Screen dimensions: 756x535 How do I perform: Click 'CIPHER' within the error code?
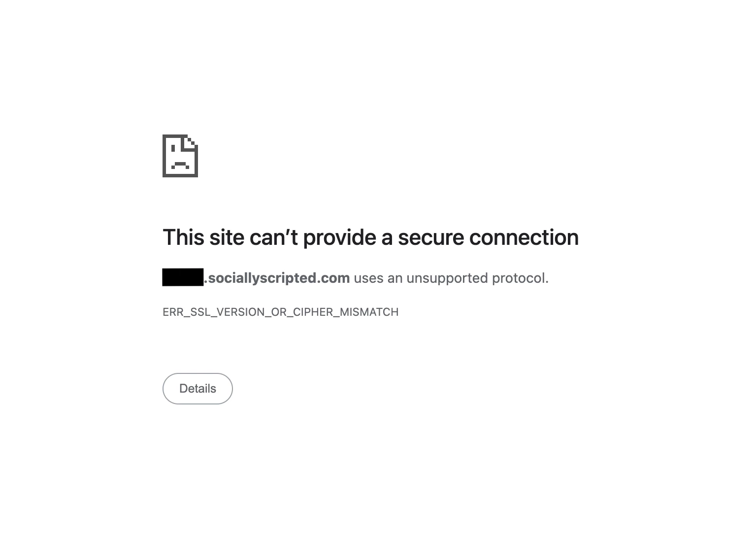click(x=313, y=312)
